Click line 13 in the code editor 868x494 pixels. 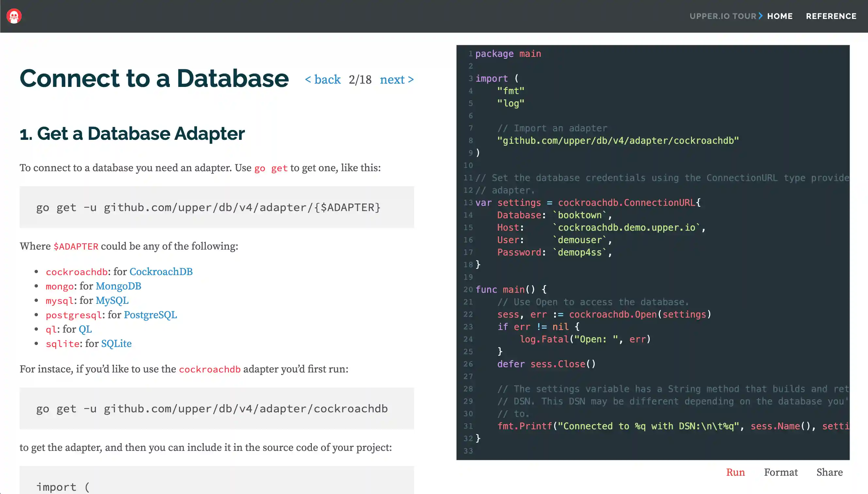587,203
